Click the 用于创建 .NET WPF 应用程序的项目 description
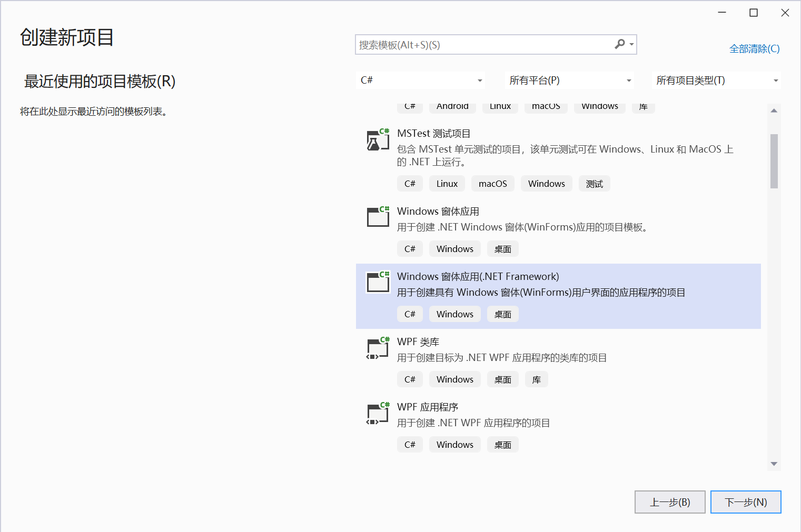This screenshot has width=801, height=532. point(473,423)
